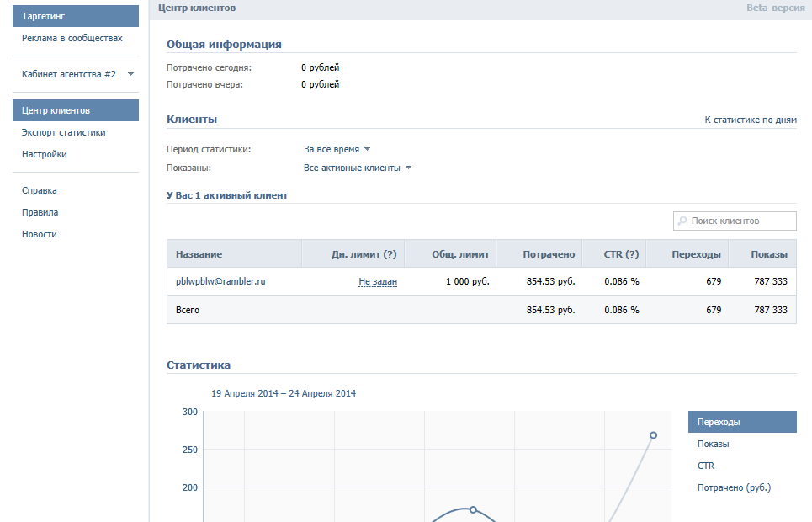The width and height of the screenshot is (812, 522).
Task: Open the Все активные клиенты filter dropdown
Action: pyautogui.click(x=358, y=168)
